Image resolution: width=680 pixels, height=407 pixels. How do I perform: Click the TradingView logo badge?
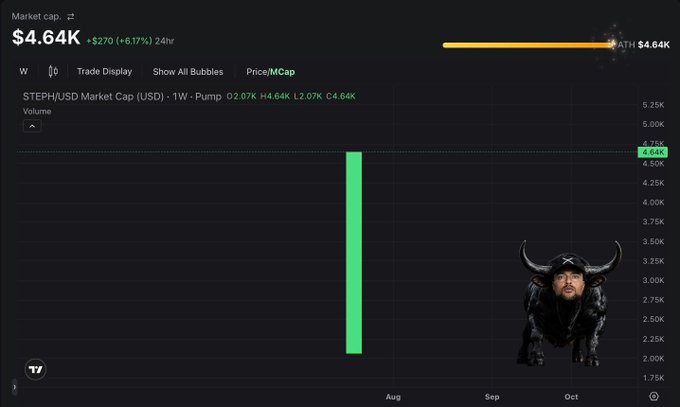(35, 369)
